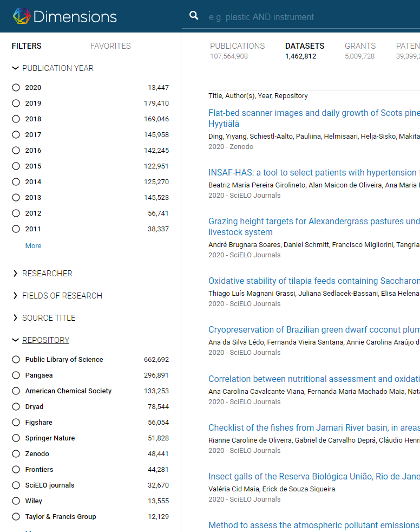Viewport: 420px width, 532px height.
Task: Select publication year 2011 radio button
Action: [x=16, y=229]
